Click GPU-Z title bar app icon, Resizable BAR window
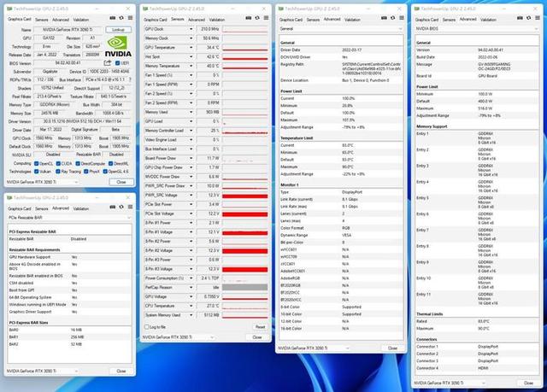This screenshot has height=392, width=547. coord(9,197)
